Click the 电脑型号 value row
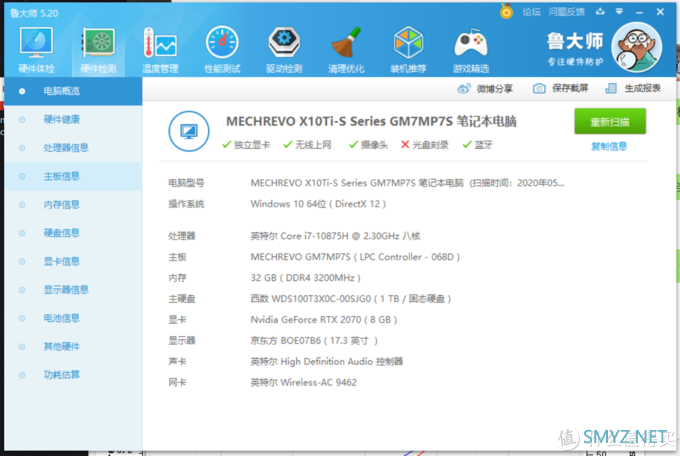 (x=408, y=183)
